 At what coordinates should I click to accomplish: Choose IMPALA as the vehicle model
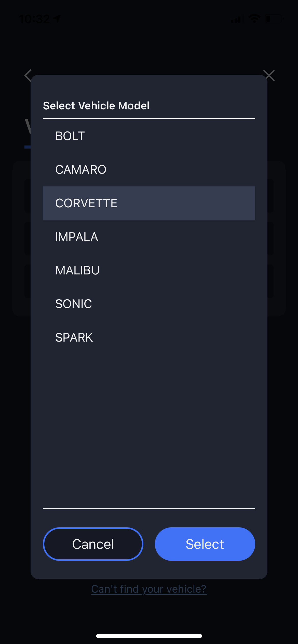(x=149, y=237)
